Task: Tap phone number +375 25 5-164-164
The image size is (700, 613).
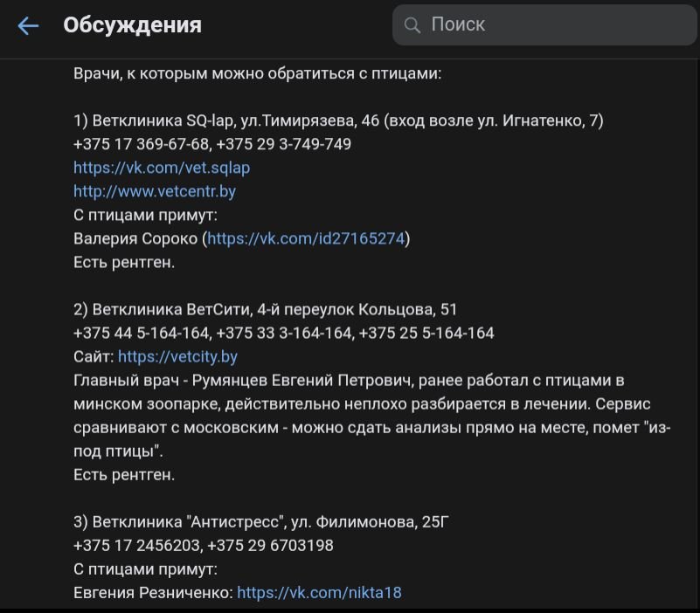Action: click(x=426, y=333)
